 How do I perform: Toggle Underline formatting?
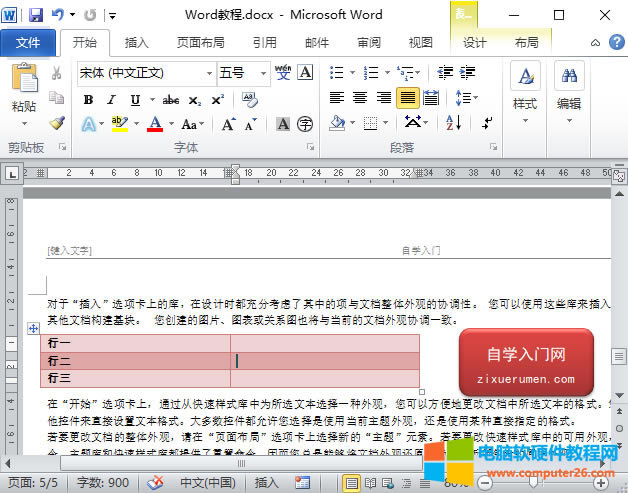point(135,100)
